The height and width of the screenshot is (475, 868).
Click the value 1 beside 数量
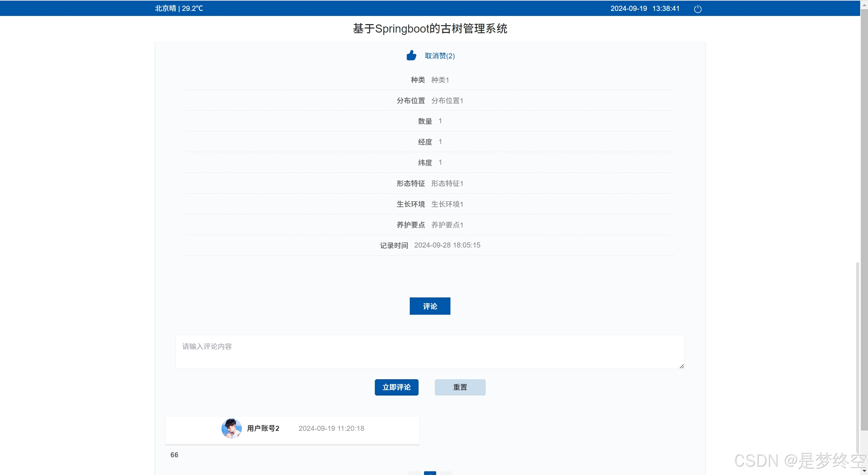tap(440, 121)
